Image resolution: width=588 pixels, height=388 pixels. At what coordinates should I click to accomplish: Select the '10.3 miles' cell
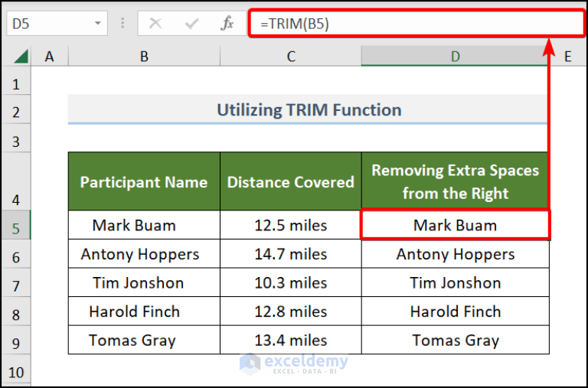tap(291, 282)
